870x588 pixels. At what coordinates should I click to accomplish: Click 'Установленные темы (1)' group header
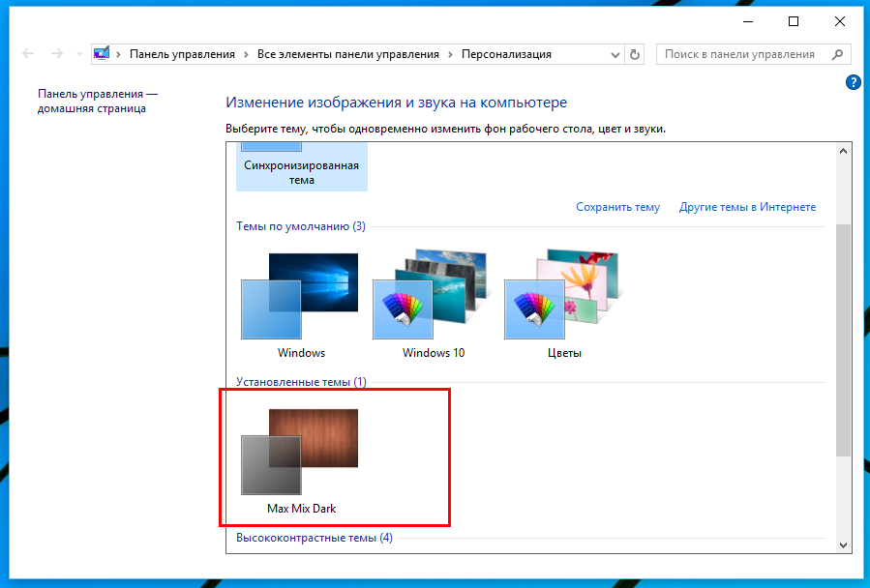301,382
